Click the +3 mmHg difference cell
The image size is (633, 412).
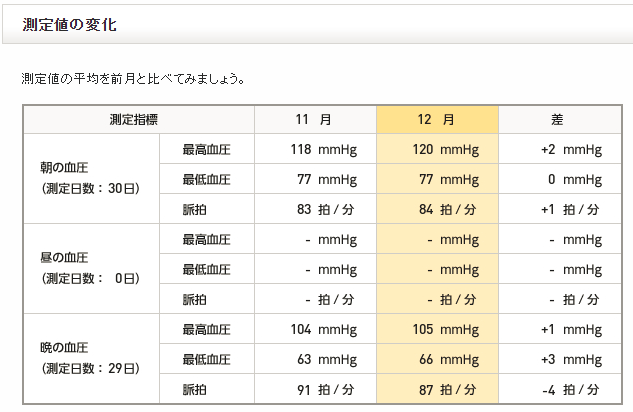click(x=560, y=359)
